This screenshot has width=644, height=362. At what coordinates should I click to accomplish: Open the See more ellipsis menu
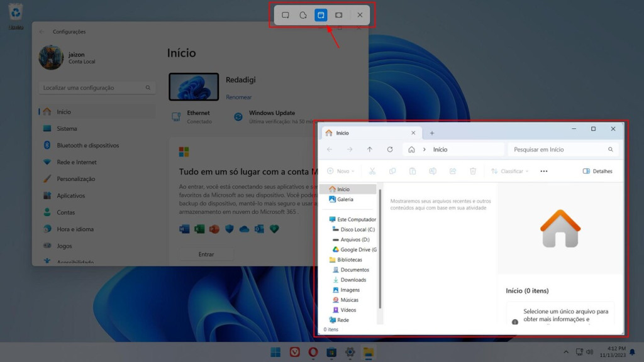543,171
